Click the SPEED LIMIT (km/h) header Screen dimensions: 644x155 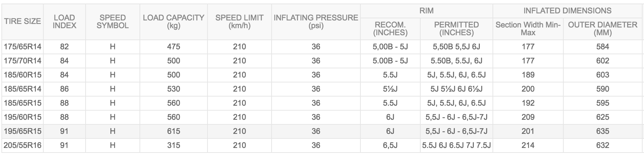(x=240, y=21)
